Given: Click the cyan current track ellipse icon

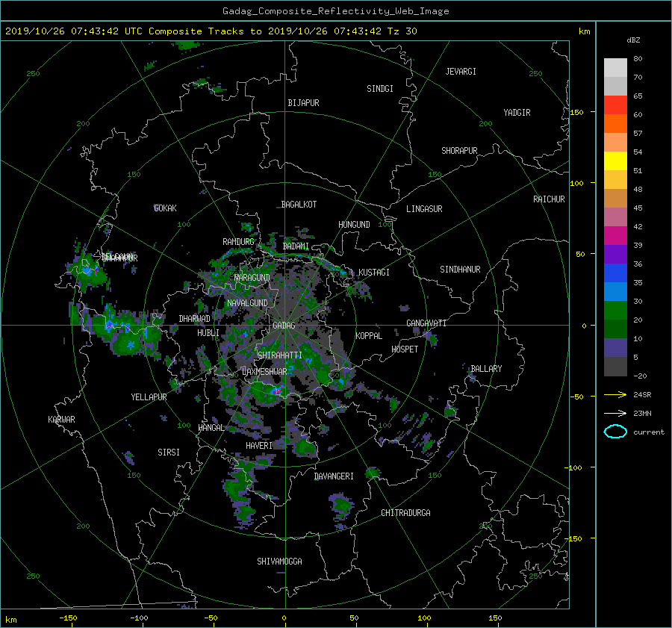Looking at the screenshot, I should pos(615,432).
